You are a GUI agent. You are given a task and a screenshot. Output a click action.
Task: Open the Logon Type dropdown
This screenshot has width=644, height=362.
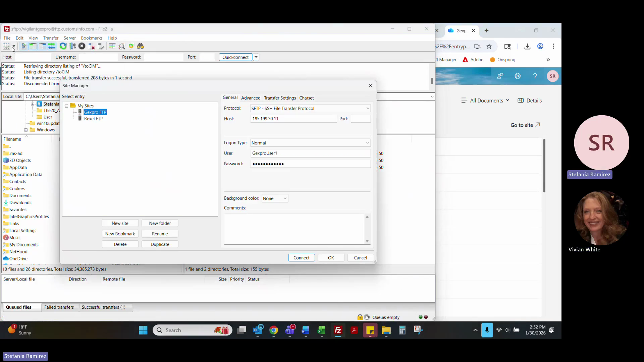click(310, 143)
